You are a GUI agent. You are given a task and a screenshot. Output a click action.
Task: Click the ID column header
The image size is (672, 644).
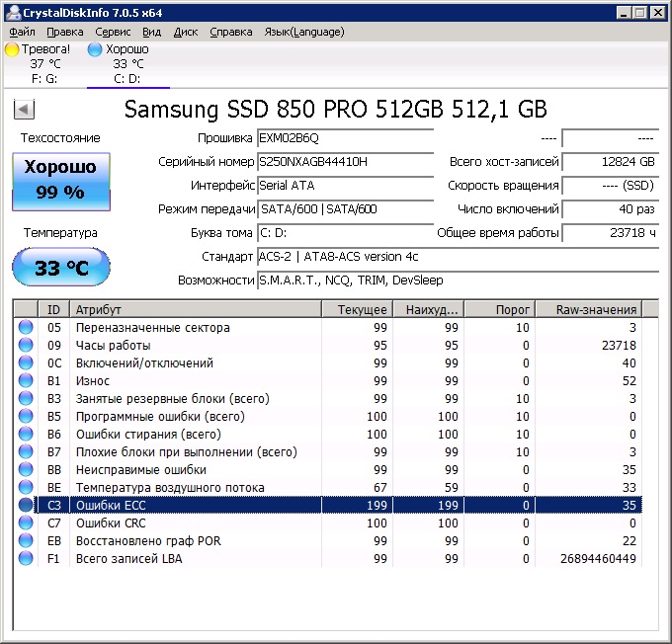[x=54, y=309]
